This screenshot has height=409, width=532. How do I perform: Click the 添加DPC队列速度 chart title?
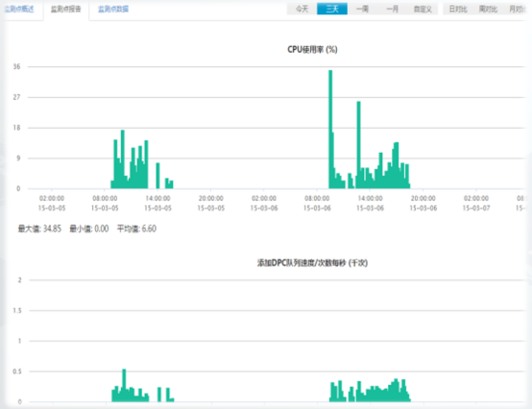[312, 263]
